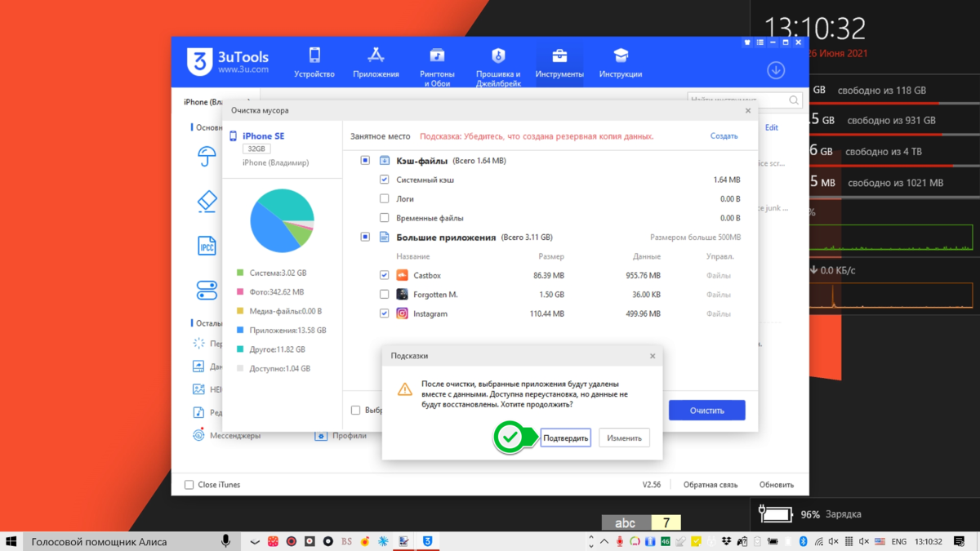Toggle the Большие приложения group checkbox
This screenshot has height=551, width=980.
pyautogui.click(x=365, y=237)
